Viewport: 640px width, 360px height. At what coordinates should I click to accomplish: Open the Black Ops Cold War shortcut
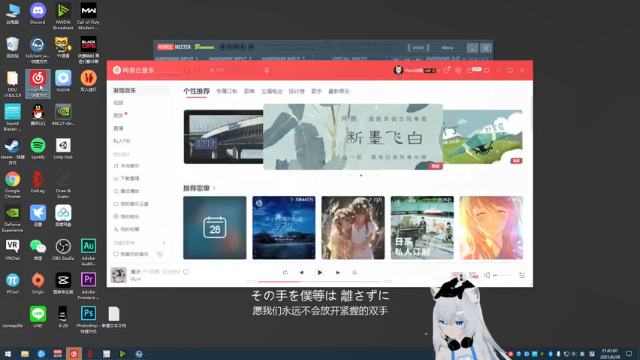coord(88,50)
